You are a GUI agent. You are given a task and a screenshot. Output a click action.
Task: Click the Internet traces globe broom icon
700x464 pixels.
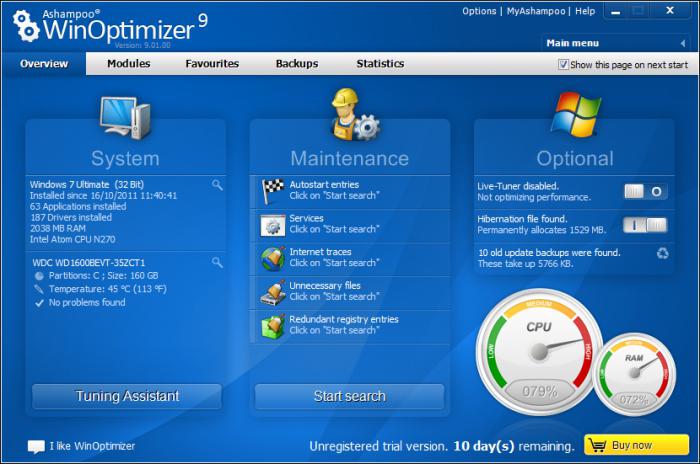(273, 259)
